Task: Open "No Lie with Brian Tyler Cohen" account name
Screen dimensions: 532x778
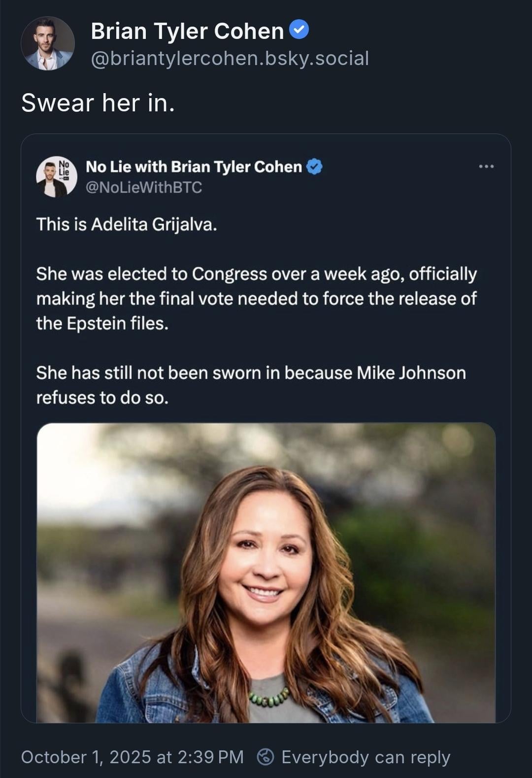Action: [194, 167]
